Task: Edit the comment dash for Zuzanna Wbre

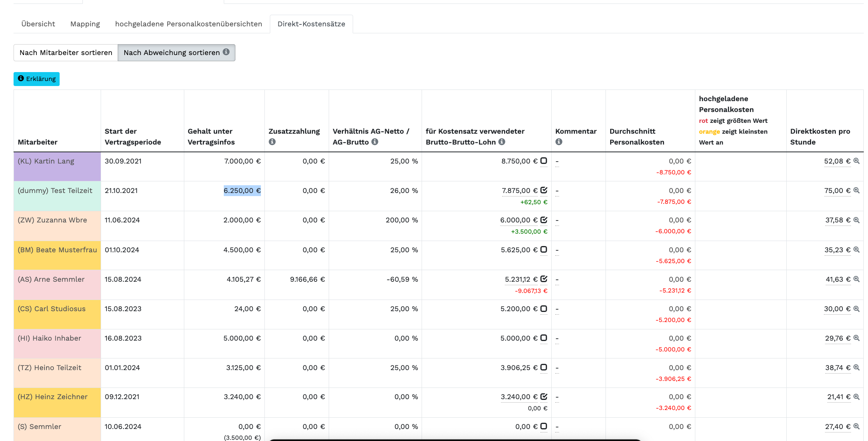Action: (557, 220)
